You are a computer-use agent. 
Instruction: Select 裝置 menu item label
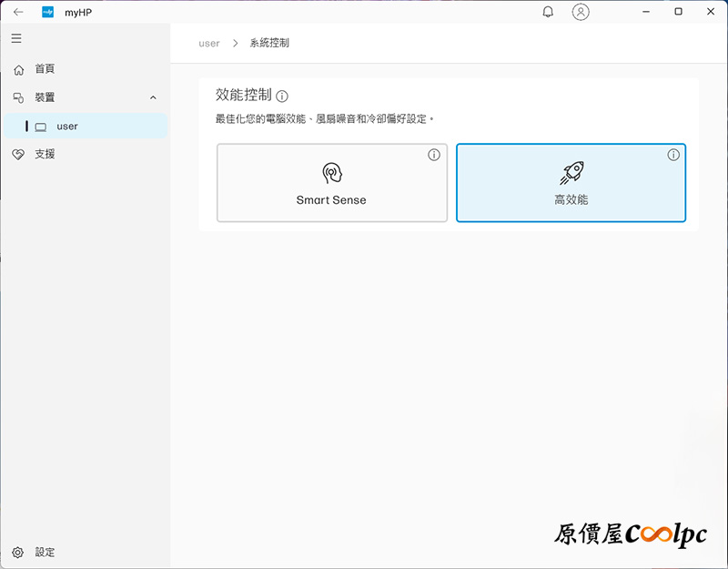point(45,97)
